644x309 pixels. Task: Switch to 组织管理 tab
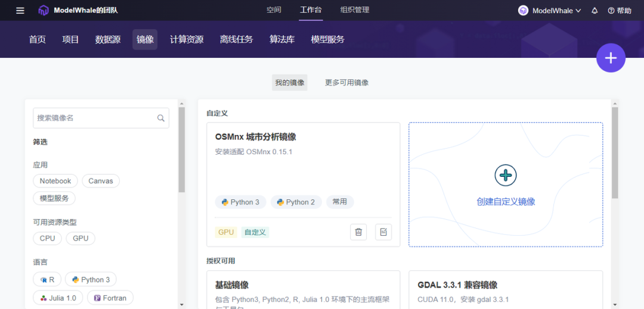pos(355,10)
